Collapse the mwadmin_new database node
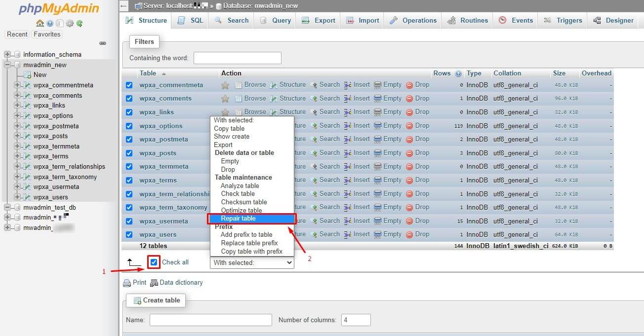644x336 pixels. 7,65
